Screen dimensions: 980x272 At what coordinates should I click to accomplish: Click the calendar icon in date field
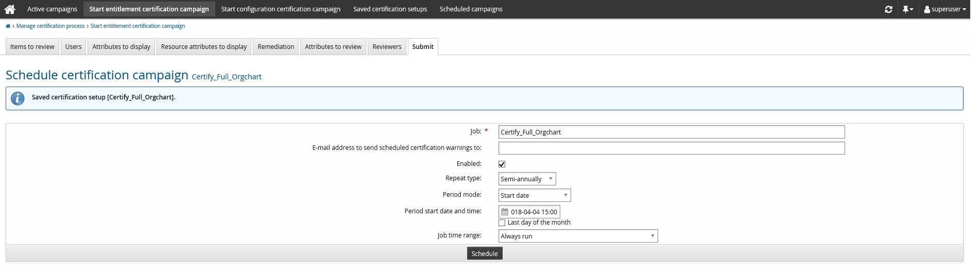pyautogui.click(x=505, y=212)
